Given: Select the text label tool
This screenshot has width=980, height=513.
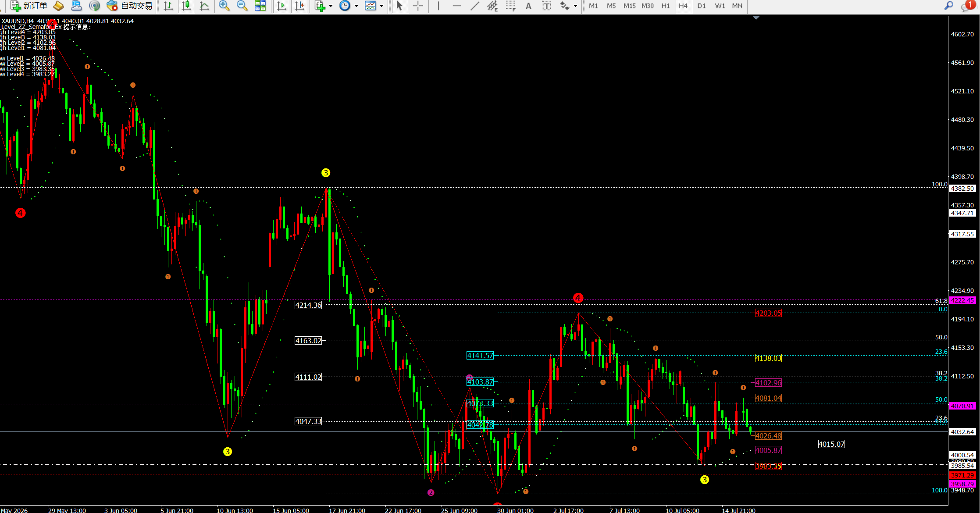Looking at the screenshot, I should (546, 6).
